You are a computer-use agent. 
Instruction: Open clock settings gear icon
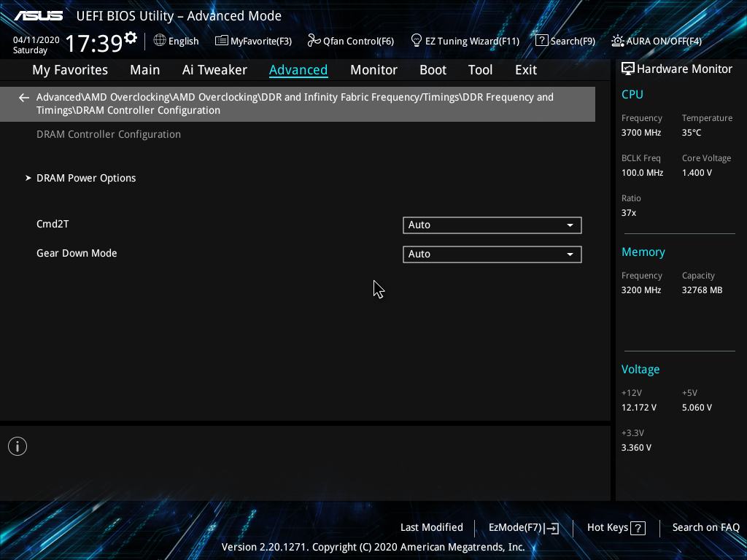click(131, 38)
